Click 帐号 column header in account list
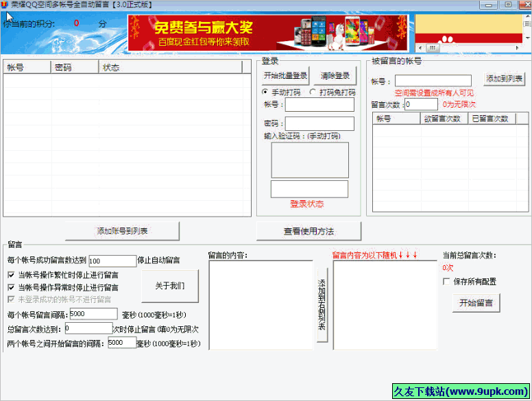This screenshot has height=401, width=532. (27, 67)
